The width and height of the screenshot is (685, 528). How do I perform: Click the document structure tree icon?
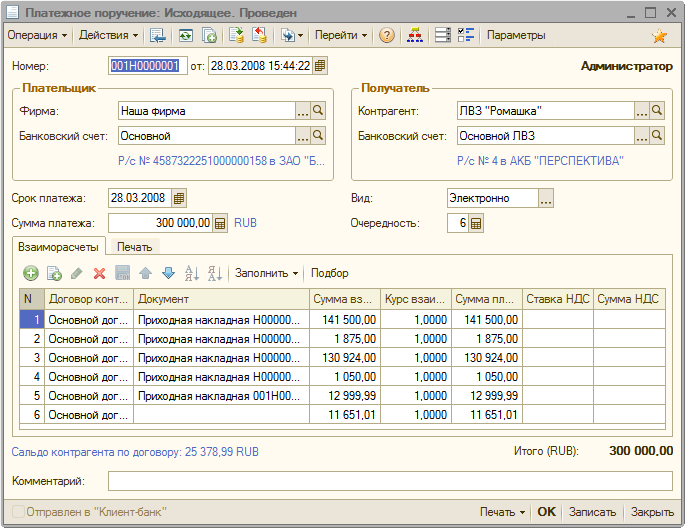tap(415, 35)
